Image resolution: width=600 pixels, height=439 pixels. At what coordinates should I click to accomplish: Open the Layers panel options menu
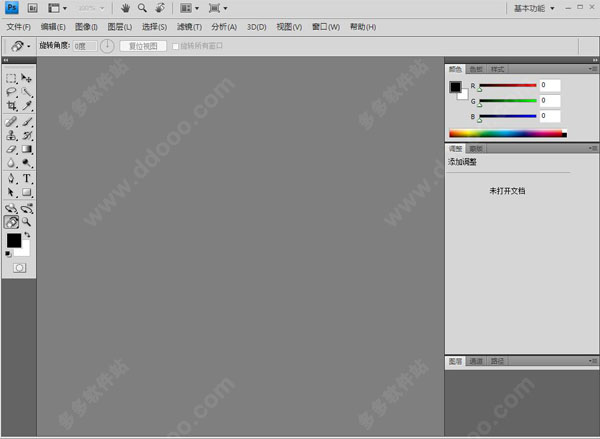[593, 361]
